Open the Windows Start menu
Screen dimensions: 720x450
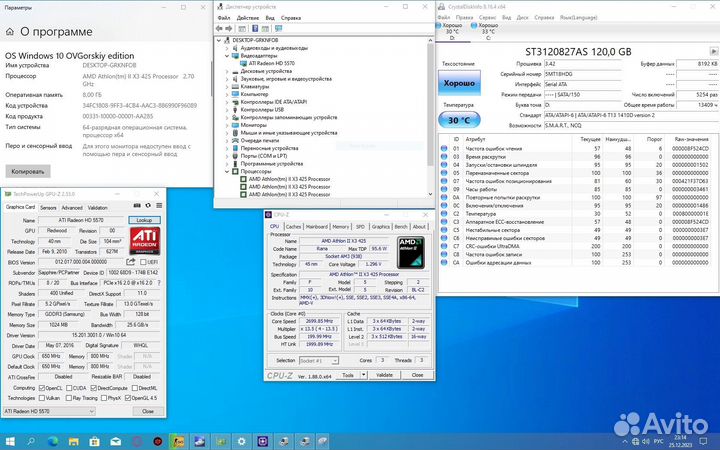[10, 442]
